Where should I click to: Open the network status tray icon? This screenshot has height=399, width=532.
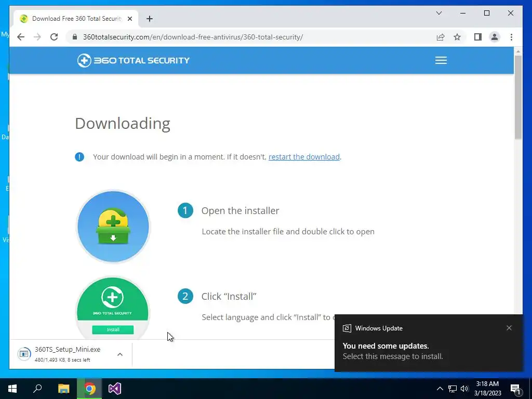click(x=453, y=389)
